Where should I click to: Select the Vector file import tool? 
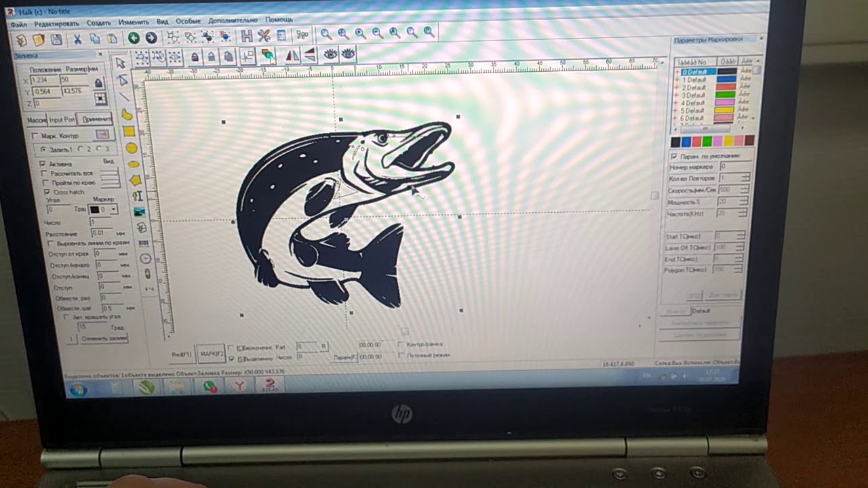click(x=141, y=227)
